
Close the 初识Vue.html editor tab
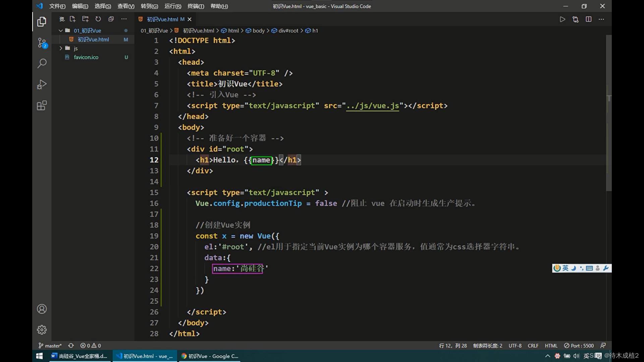pos(190,19)
